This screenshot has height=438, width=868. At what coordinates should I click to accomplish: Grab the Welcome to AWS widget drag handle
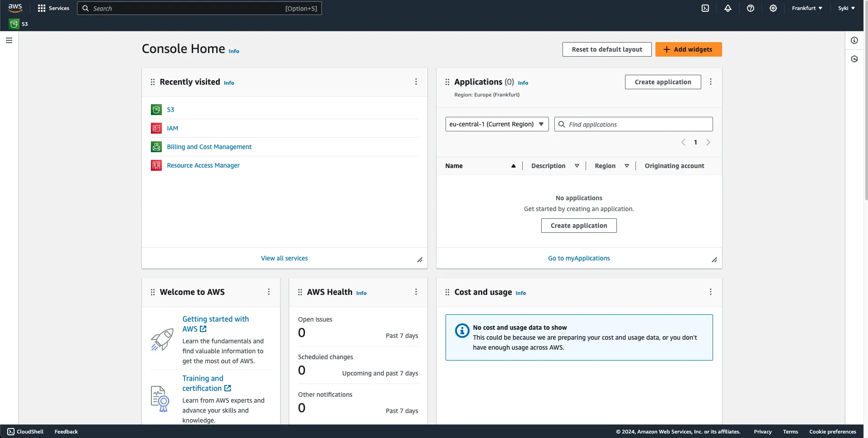coord(153,292)
